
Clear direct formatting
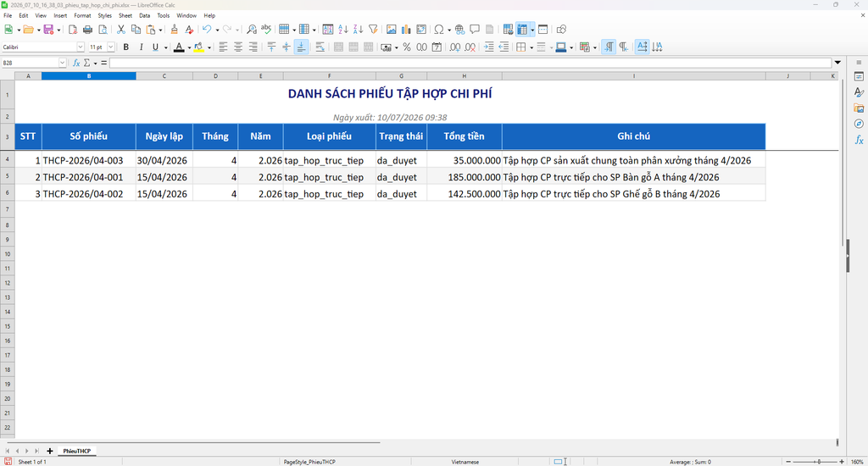click(x=189, y=30)
